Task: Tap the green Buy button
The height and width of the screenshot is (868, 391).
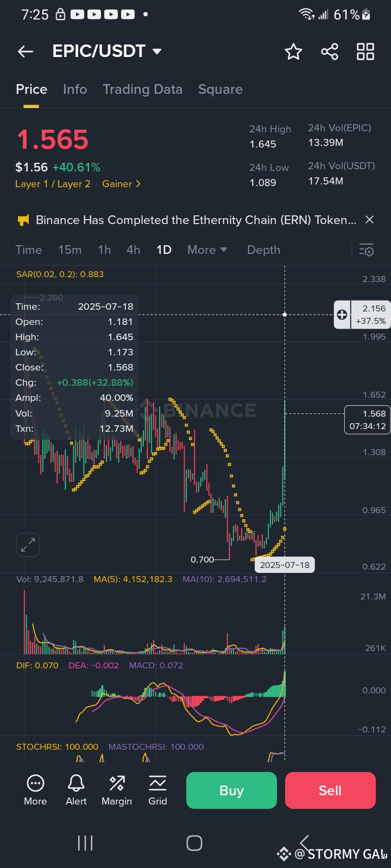Action: [231, 790]
